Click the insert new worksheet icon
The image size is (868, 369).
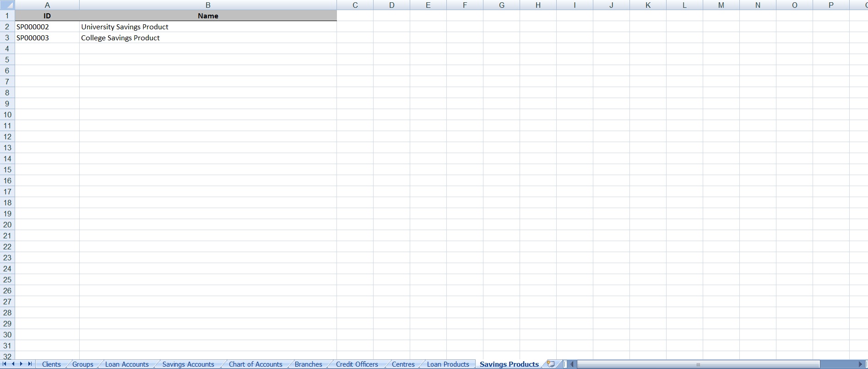551,364
